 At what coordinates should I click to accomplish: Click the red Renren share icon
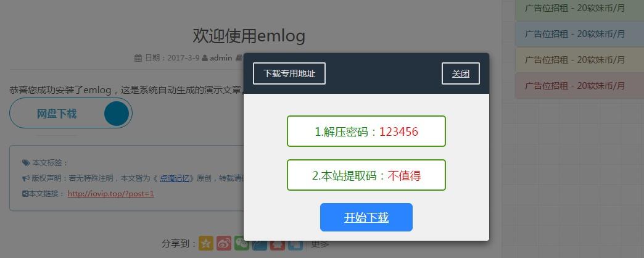tap(278, 246)
